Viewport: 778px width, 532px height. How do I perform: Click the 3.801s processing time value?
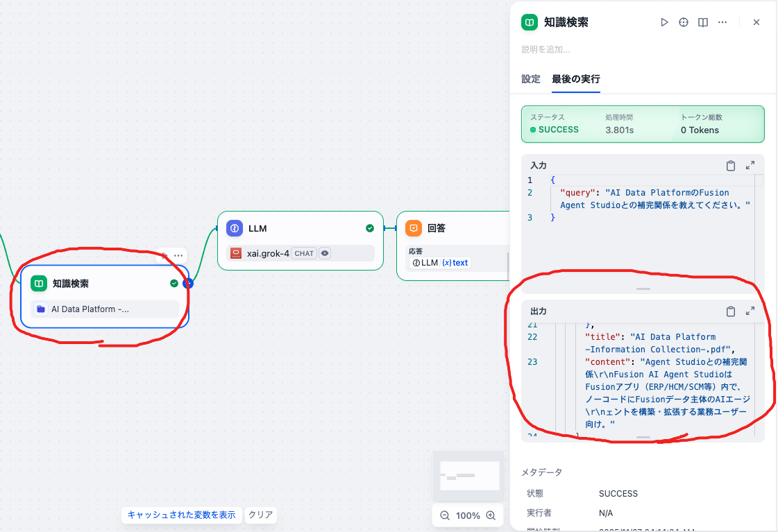[x=619, y=130]
